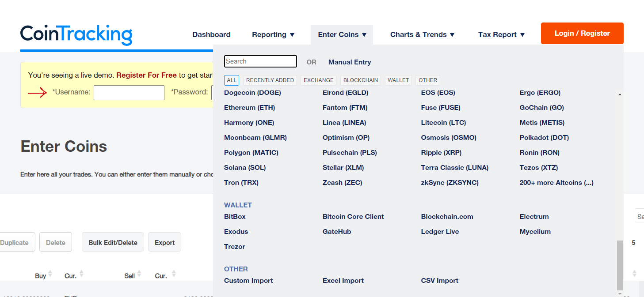Expand the Tax Report menu
Viewport: 644px width, 297px height.
pos(501,34)
